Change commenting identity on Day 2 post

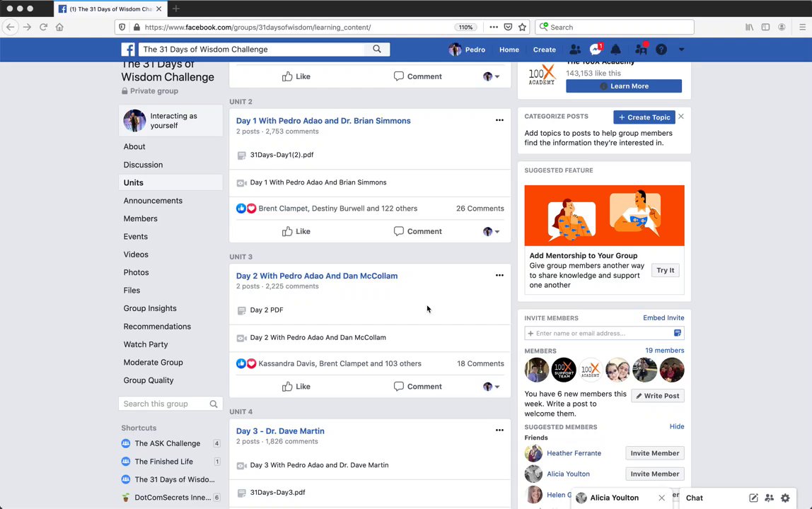pos(491,386)
